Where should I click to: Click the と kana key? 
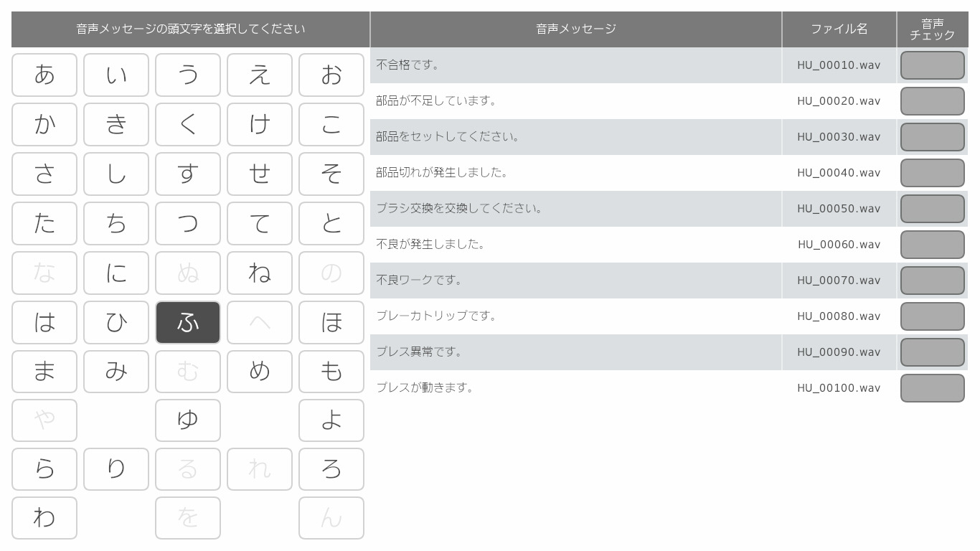click(331, 223)
